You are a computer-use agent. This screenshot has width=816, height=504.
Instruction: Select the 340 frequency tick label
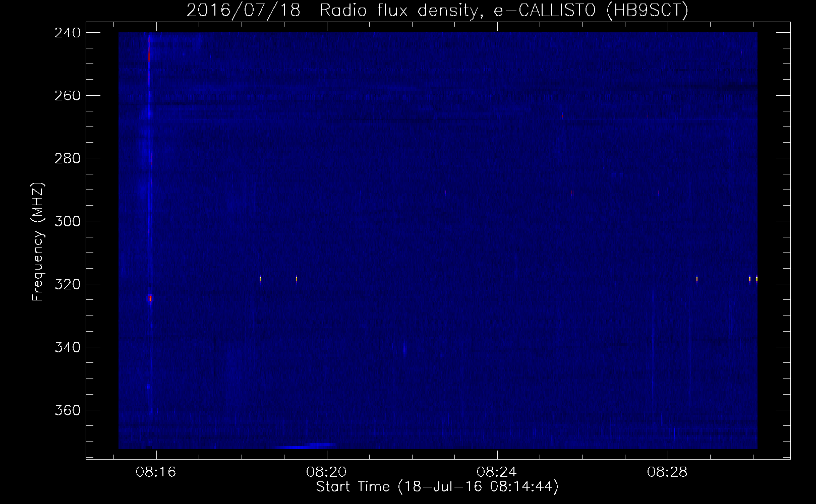pos(68,348)
